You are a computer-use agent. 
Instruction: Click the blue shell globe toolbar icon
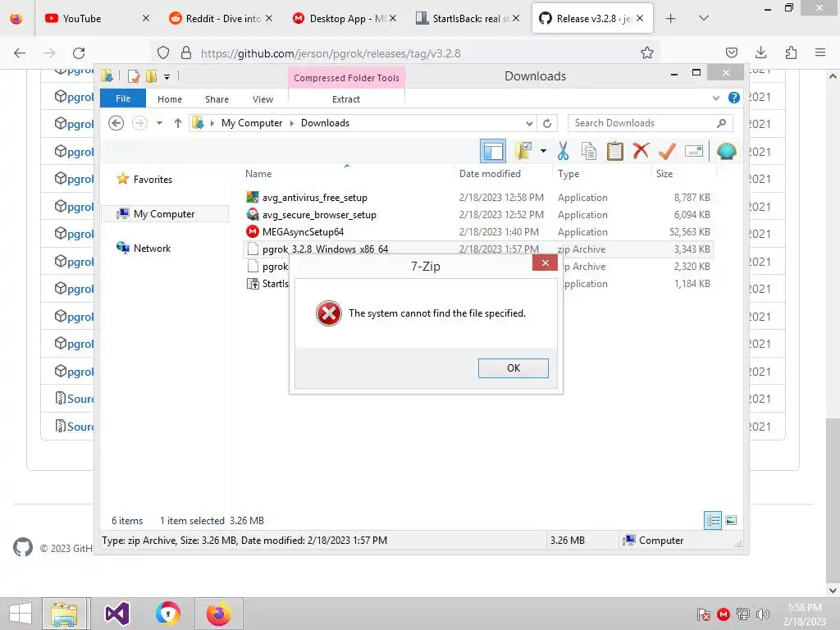pos(726,151)
